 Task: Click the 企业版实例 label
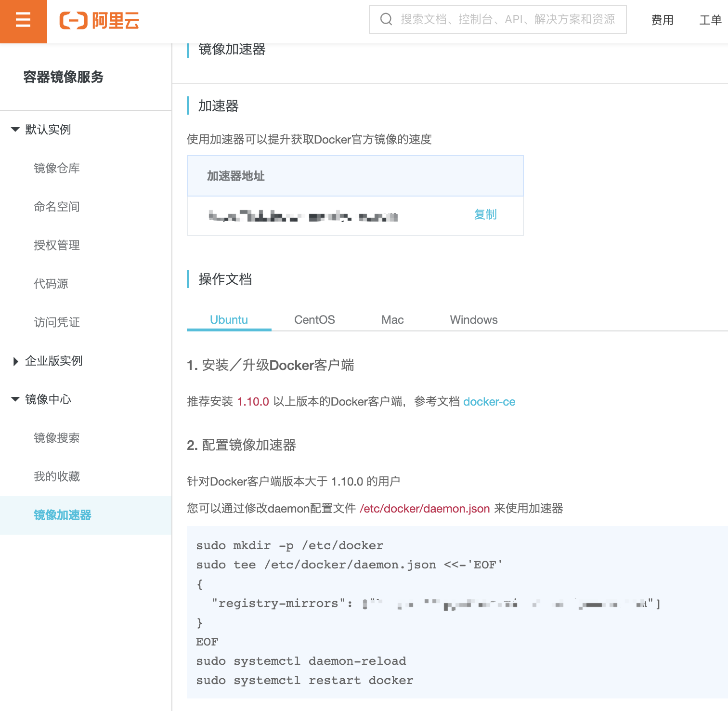pyautogui.click(x=54, y=361)
